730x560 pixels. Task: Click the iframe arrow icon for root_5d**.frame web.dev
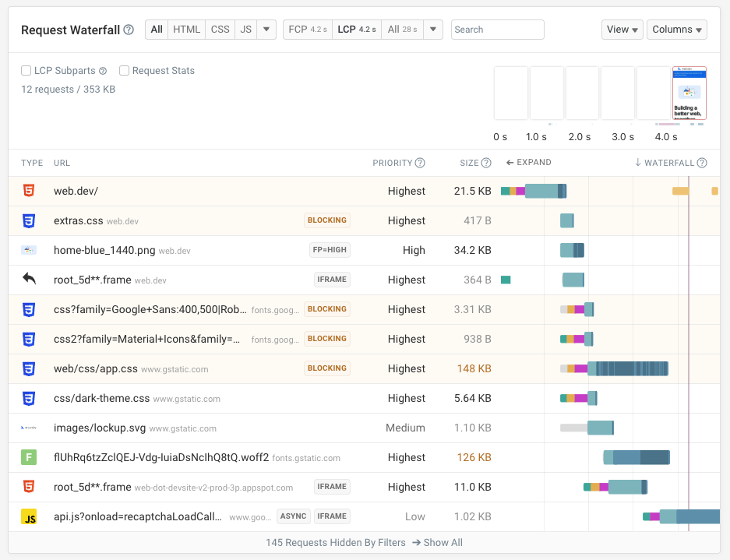(29, 279)
